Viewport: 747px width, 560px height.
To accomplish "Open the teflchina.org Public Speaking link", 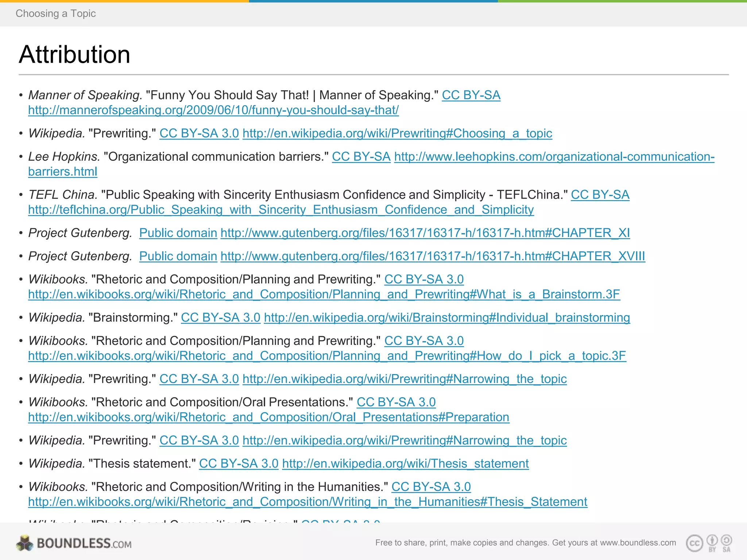I will coord(281,210).
